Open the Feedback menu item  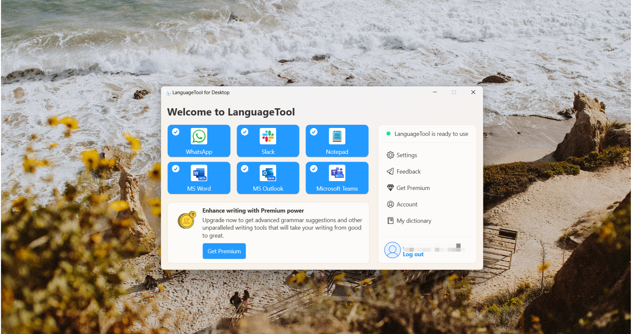tap(408, 172)
